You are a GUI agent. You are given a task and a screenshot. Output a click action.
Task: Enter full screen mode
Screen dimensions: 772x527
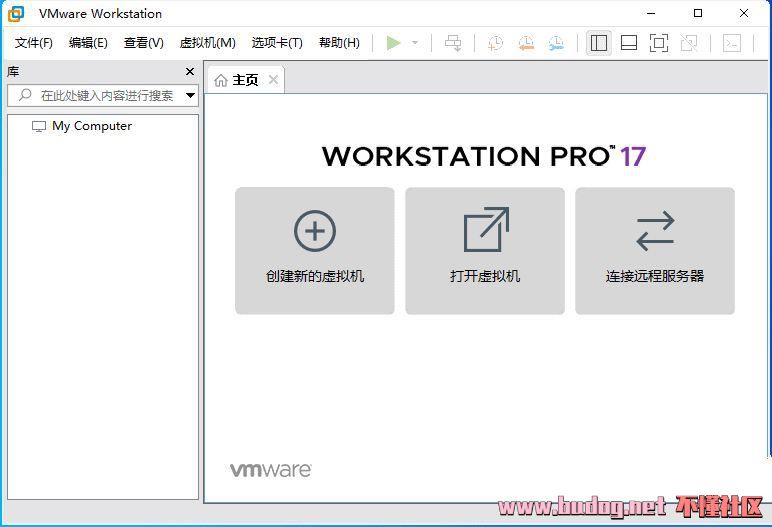point(658,43)
